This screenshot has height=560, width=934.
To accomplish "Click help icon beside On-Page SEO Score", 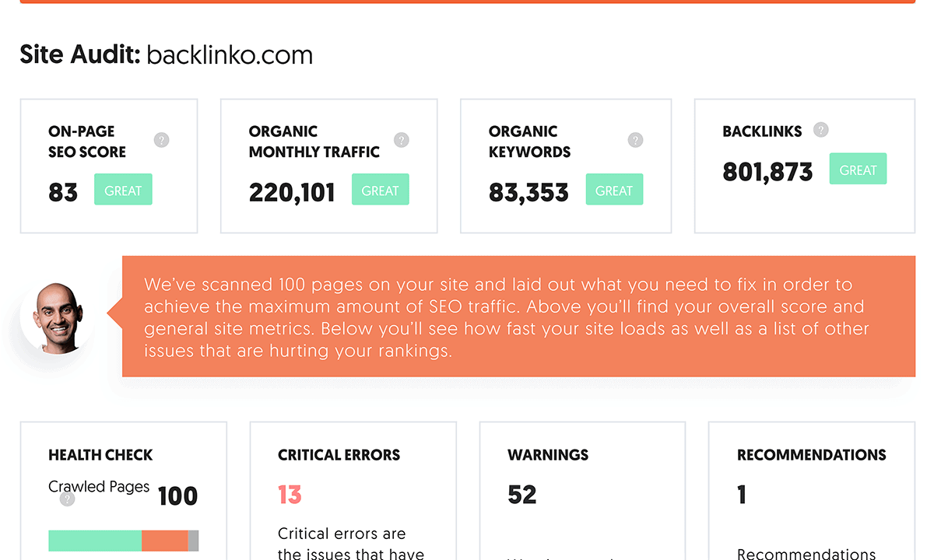I will 161,140.
